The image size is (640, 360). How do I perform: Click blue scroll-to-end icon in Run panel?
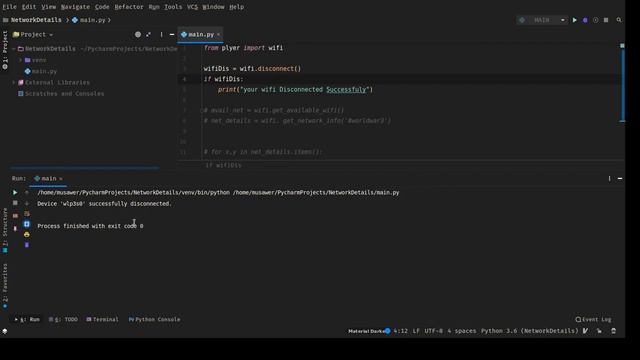tap(27, 224)
